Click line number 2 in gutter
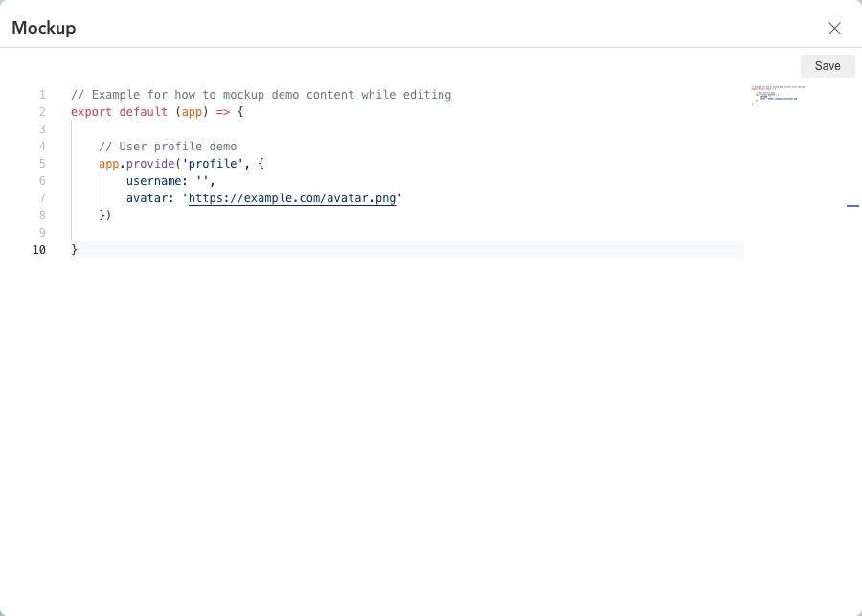This screenshot has width=862, height=616. coord(42,112)
